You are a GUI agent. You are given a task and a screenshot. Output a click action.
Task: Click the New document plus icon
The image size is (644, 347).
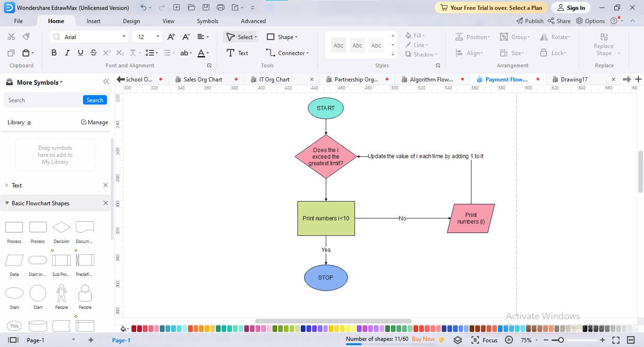(176, 8)
